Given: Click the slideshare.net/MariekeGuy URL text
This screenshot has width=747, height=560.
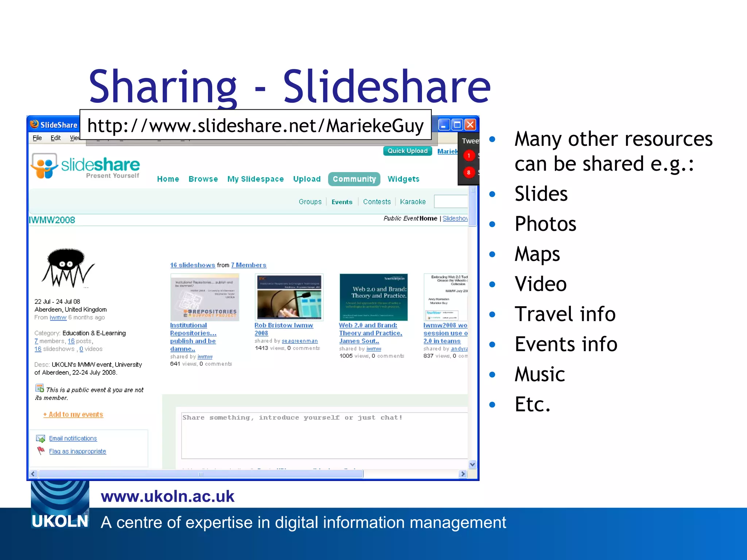Looking at the screenshot, I should [x=255, y=126].
